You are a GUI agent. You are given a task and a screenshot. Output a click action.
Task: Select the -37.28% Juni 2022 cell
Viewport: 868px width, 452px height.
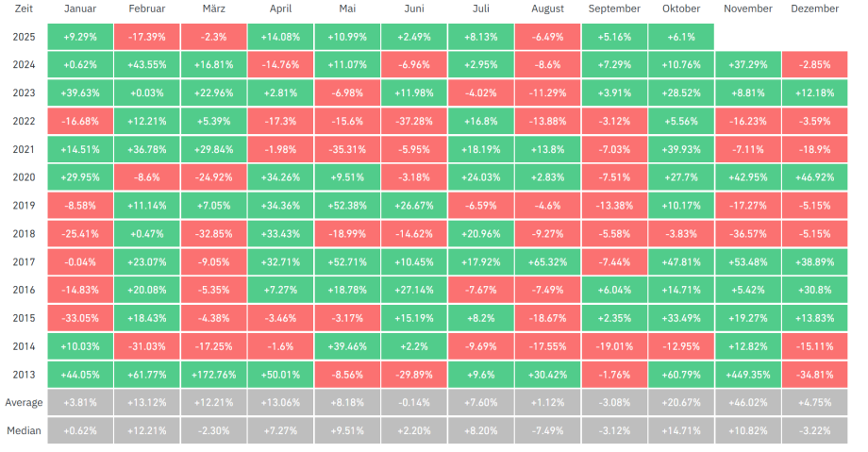tap(414, 121)
